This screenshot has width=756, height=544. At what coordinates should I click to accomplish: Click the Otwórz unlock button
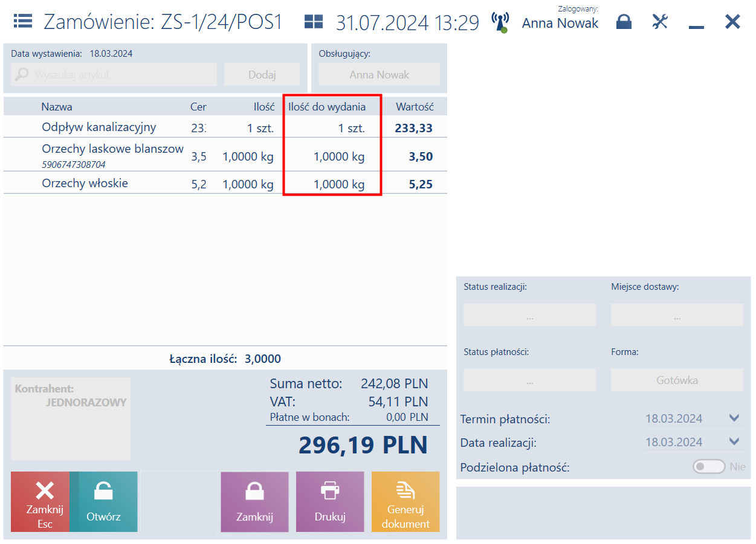coord(104,502)
